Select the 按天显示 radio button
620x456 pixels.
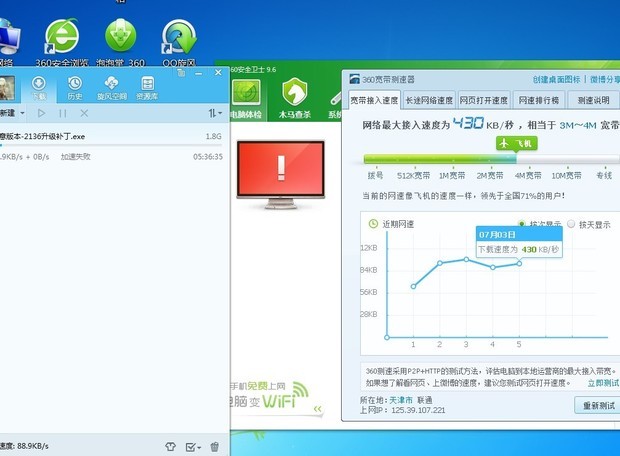coord(571,224)
